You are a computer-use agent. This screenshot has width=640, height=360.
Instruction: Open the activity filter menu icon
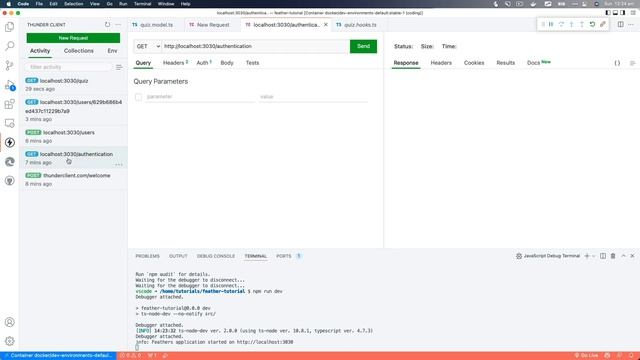click(119, 67)
